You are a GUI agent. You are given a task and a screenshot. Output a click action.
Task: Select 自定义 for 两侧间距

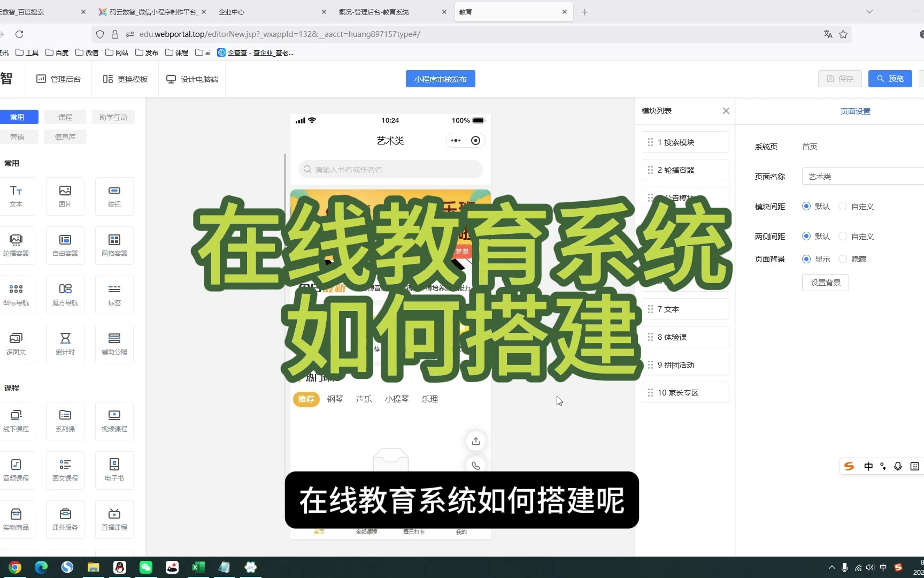843,237
